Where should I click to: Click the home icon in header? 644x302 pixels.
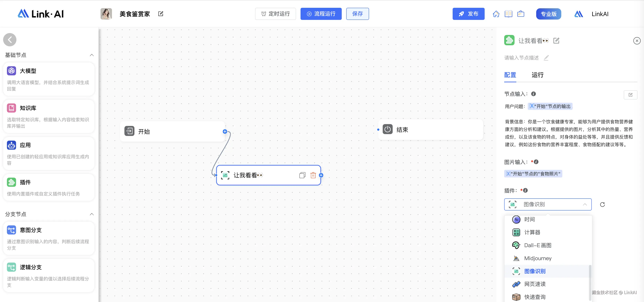pos(496,14)
